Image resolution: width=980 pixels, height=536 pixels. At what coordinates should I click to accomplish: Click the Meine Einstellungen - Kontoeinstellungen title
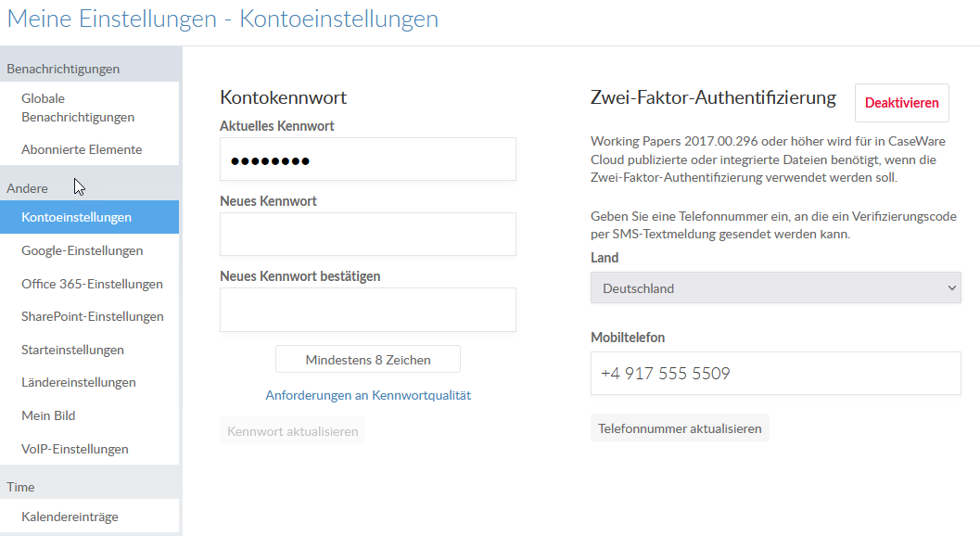click(x=223, y=19)
